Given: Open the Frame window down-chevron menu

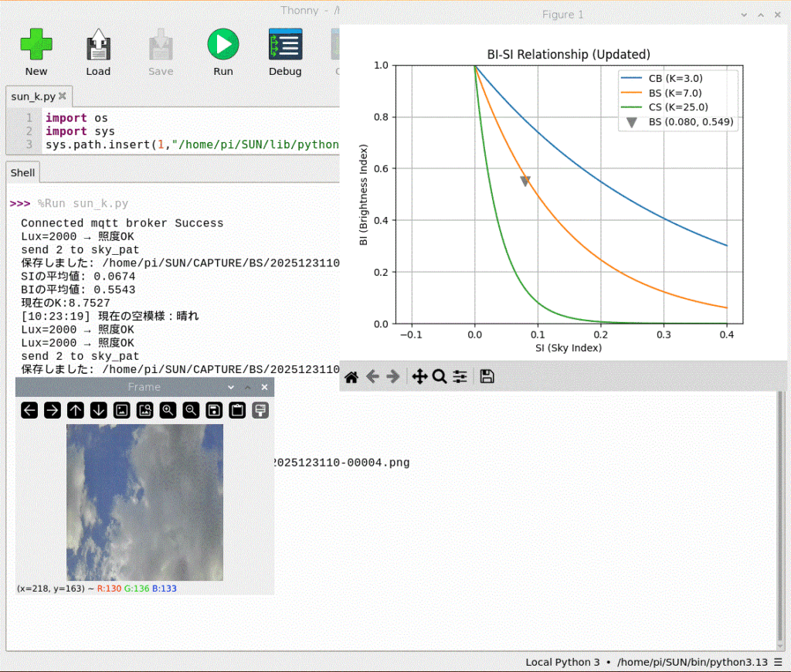Looking at the screenshot, I should coord(231,387).
